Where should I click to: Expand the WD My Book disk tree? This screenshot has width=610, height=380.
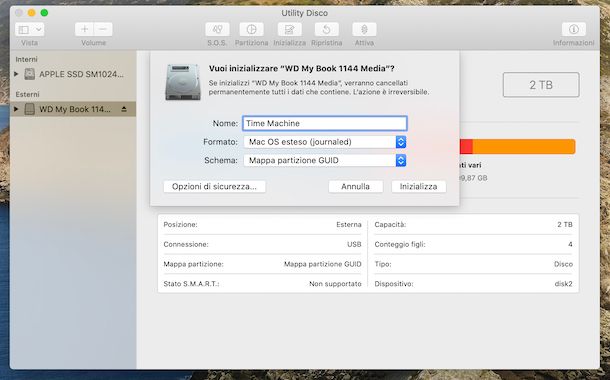pos(16,109)
